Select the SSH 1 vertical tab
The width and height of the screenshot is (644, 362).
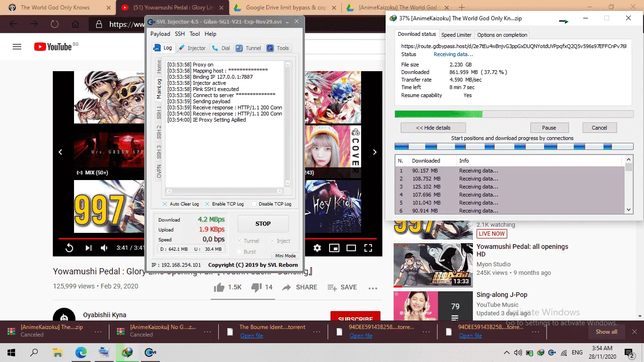coord(159,113)
